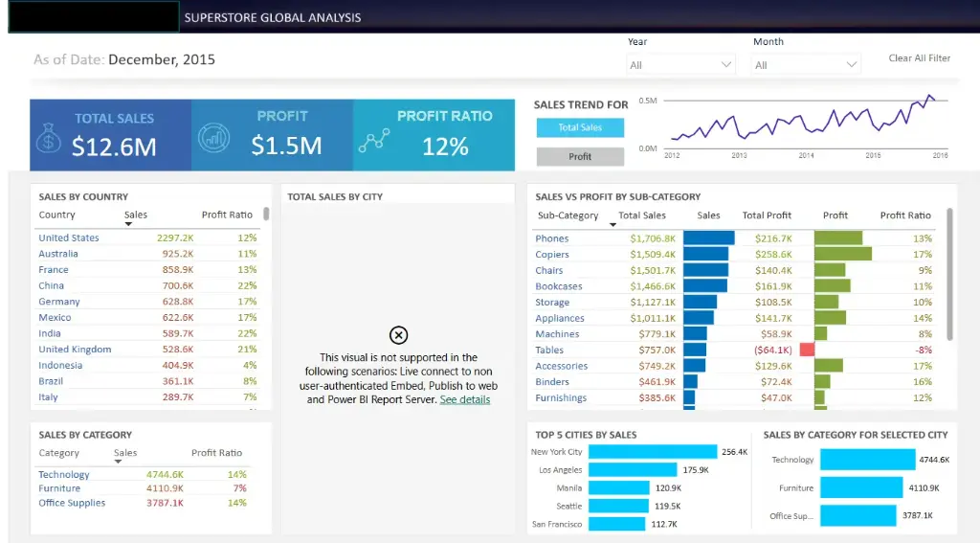Screen dimensions: 980x543
Task: Select France in country table
Action: pyautogui.click(x=147, y=270)
